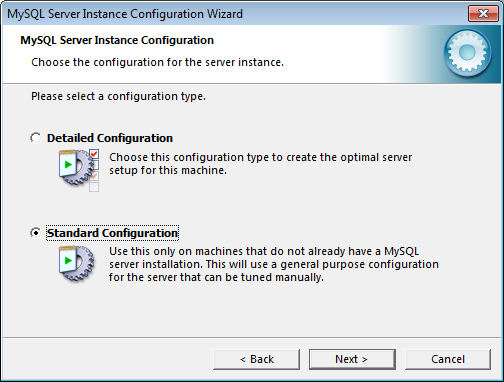Click the faded bottom checkbox on Detailed icon

pyautogui.click(x=94, y=187)
